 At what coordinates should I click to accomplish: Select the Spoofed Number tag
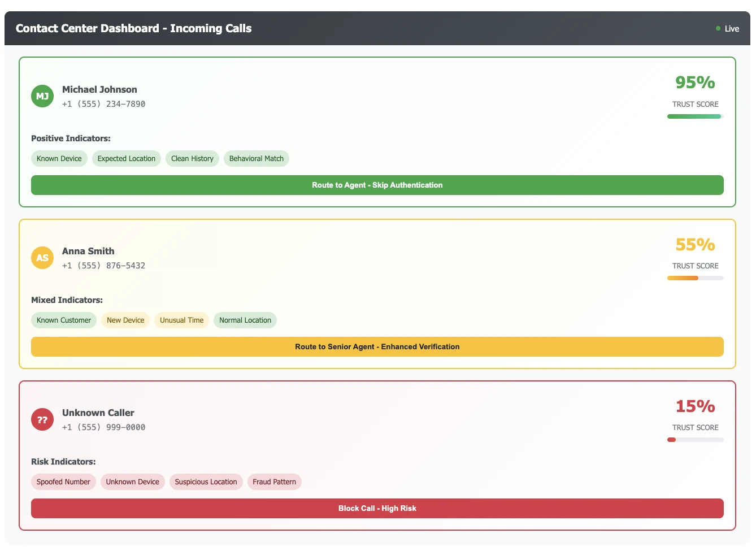click(63, 482)
